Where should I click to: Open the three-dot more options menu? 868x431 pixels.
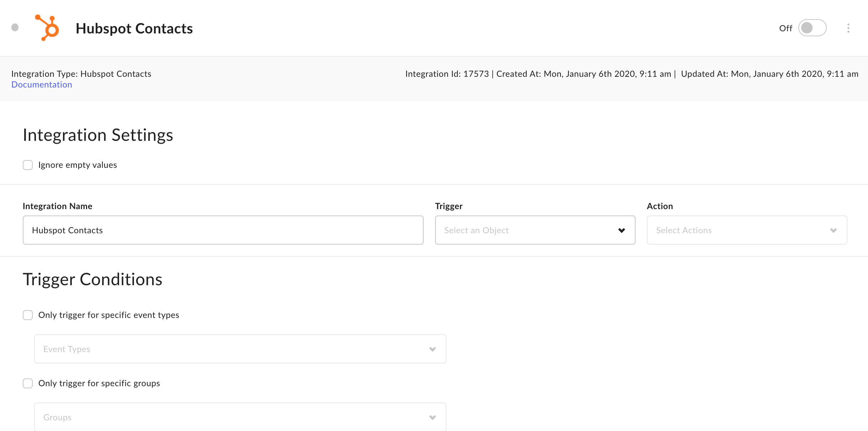click(x=848, y=28)
